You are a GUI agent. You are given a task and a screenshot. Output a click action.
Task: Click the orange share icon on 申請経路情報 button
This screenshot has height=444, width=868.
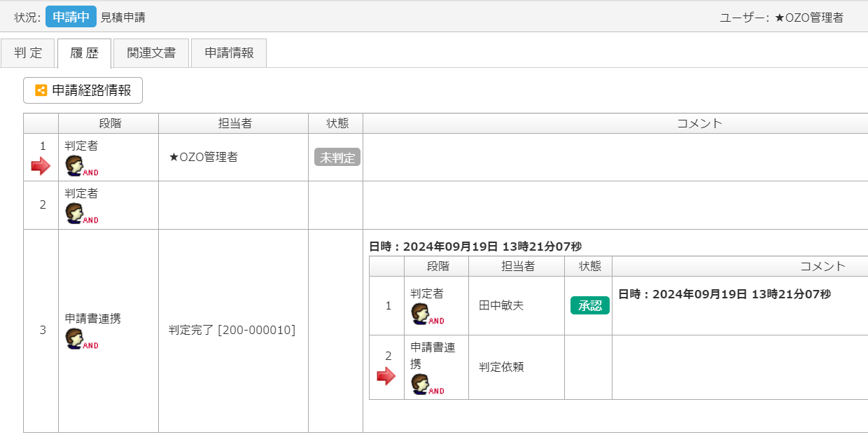(x=41, y=90)
